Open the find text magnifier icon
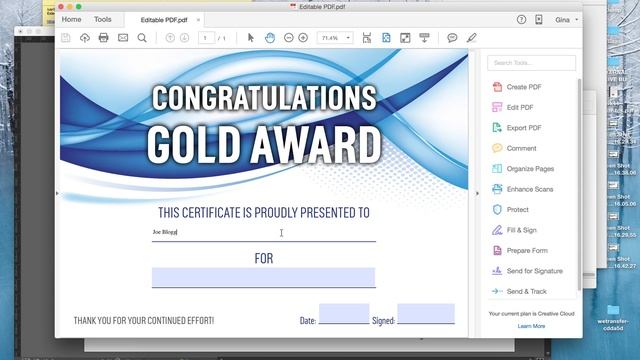640x360 pixels. [142, 38]
